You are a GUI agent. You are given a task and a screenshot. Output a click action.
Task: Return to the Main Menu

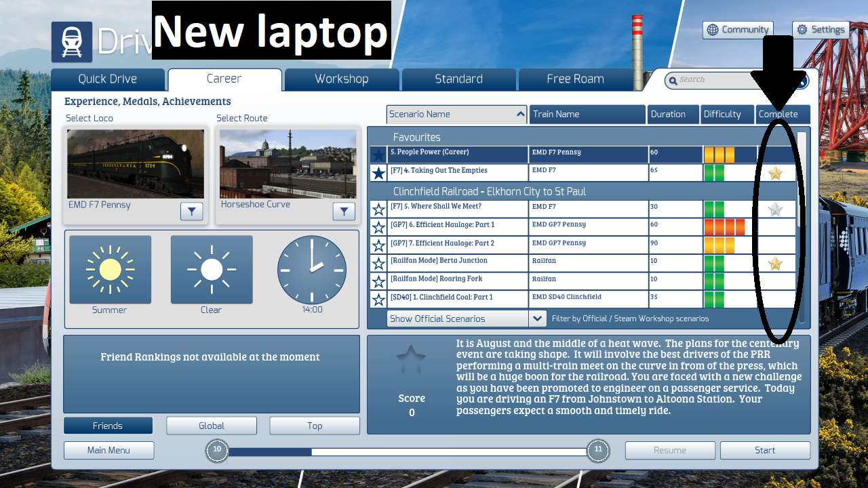108,450
